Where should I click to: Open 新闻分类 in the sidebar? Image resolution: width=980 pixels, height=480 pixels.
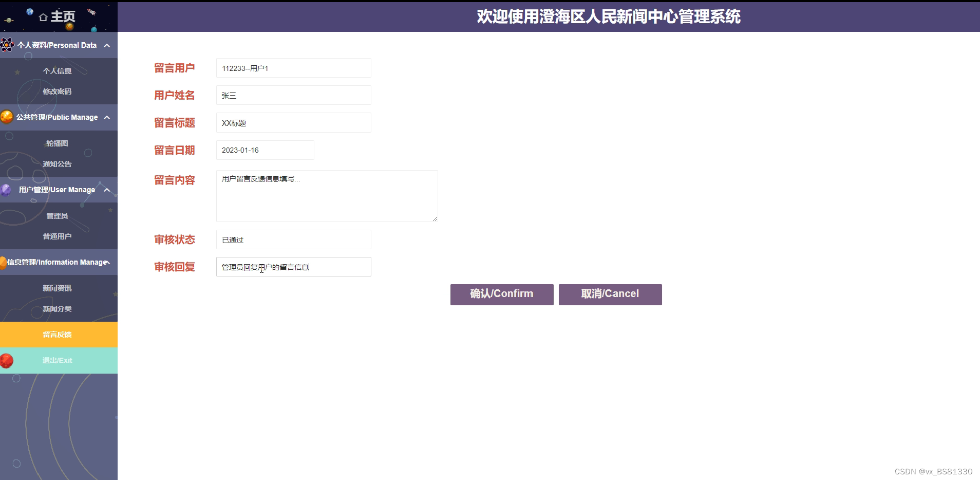[x=57, y=309]
